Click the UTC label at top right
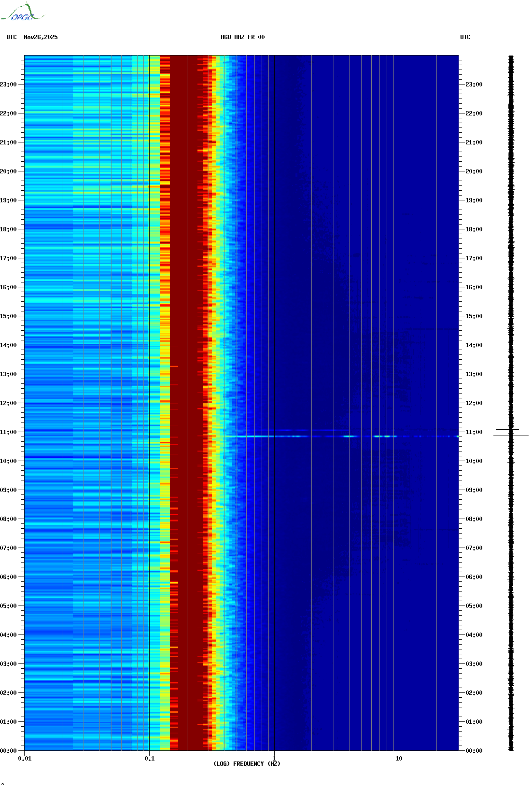Image resolution: width=532 pixels, height=789 pixels. pyautogui.click(x=465, y=37)
